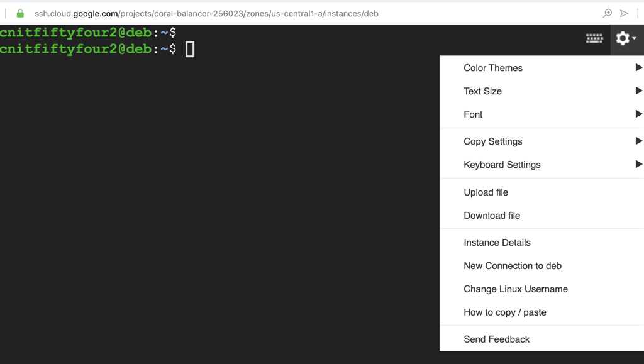Expand the Copy Settings submenu arrow

pos(638,141)
